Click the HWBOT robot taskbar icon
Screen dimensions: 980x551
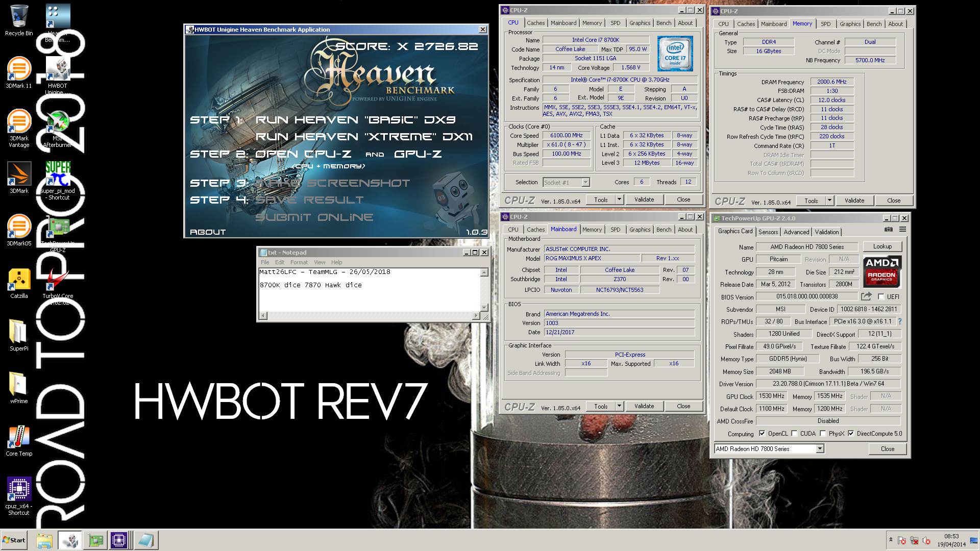pyautogui.click(x=69, y=540)
